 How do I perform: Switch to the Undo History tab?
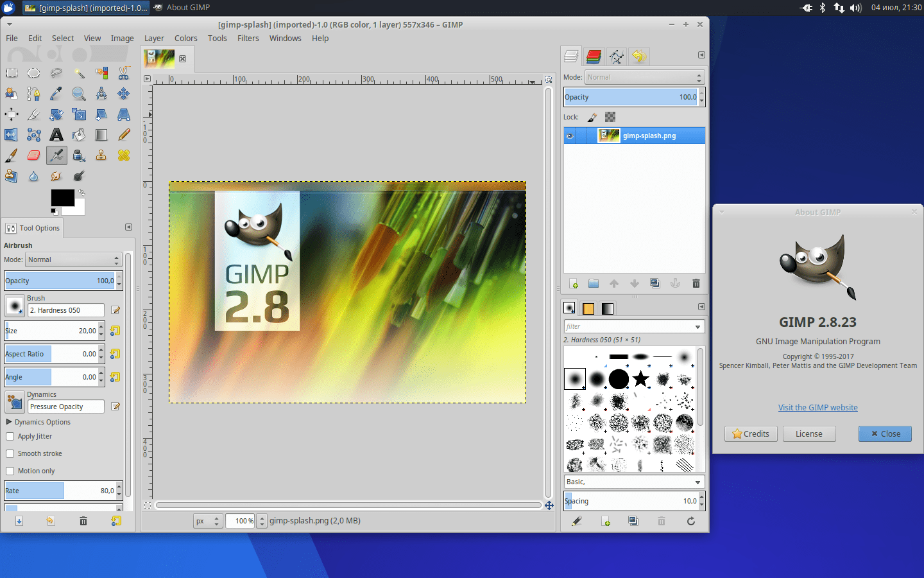(x=638, y=57)
